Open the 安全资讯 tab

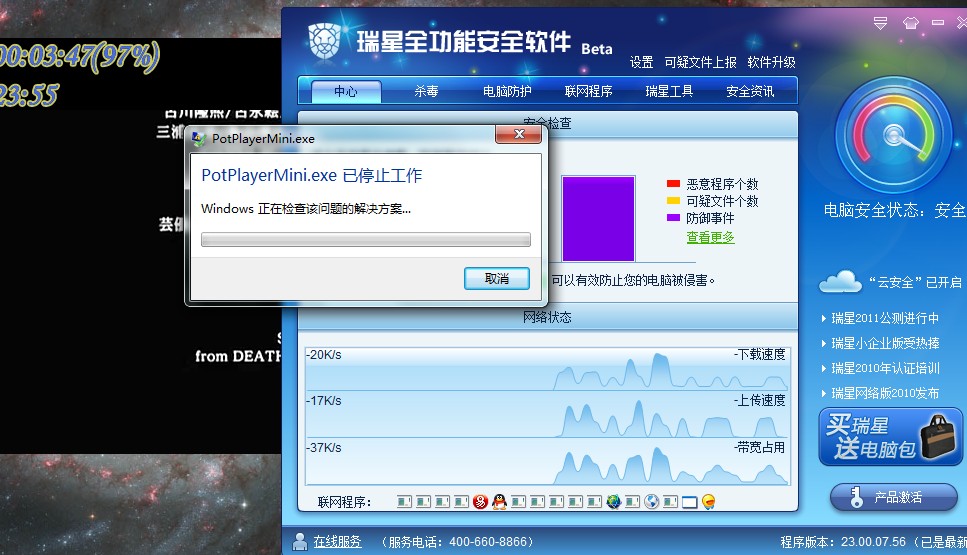coord(750,91)
